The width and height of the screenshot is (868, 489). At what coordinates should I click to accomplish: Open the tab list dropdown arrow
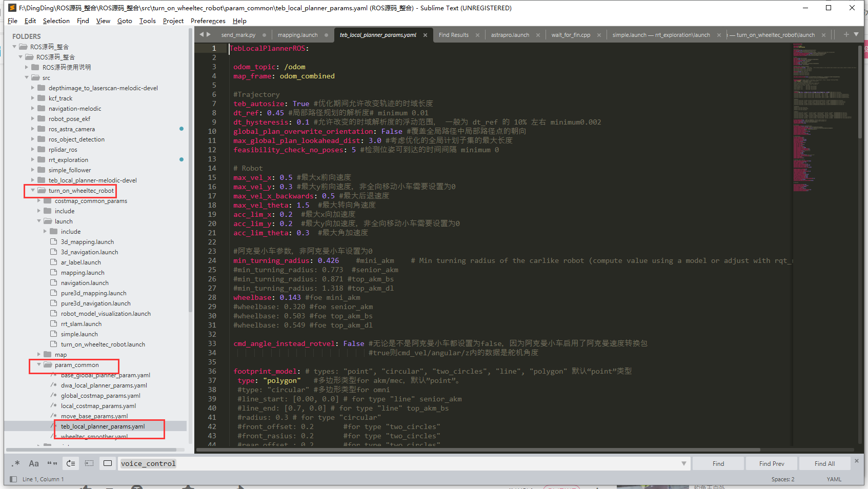coord(856,34)
